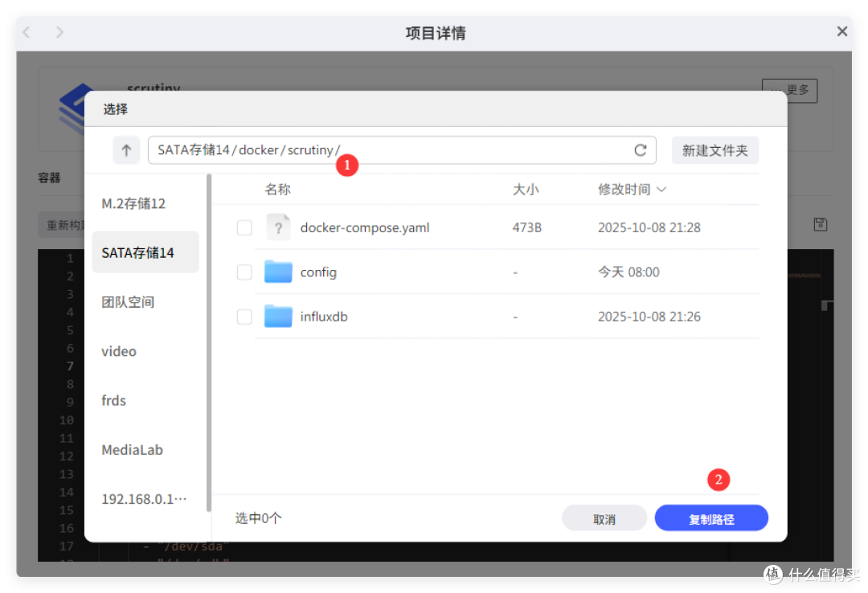Viewport: 868px width, 593px height.
Task: Refresh the folder listing
Action: (x=640, y=150)
